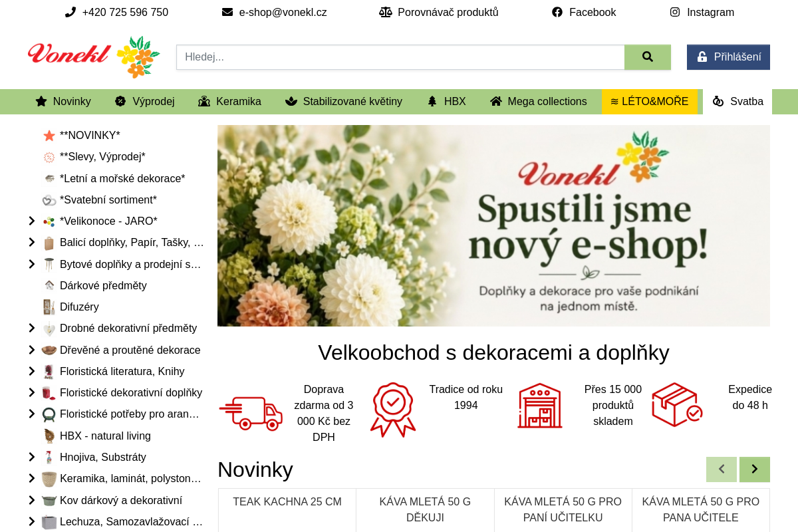Open KÁVA MLETÁ 50 G PRO PANA UČITELE
The height and width of the screenshot is (532, 798).
coord(701,509)
